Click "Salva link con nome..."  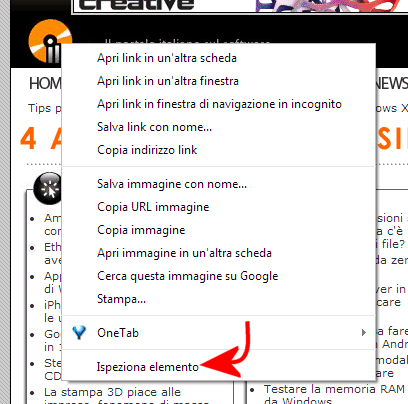219,127
